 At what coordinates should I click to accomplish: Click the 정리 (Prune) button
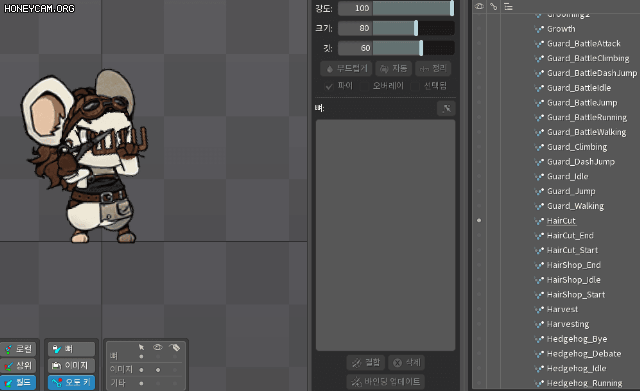point(433,69)
